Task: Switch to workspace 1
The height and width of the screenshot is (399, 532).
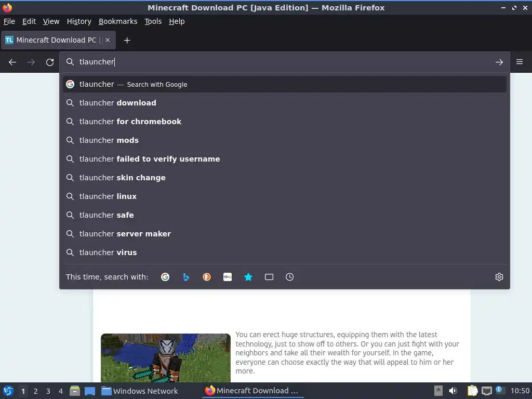Action: pyautogui.click(x=23, y=391)
